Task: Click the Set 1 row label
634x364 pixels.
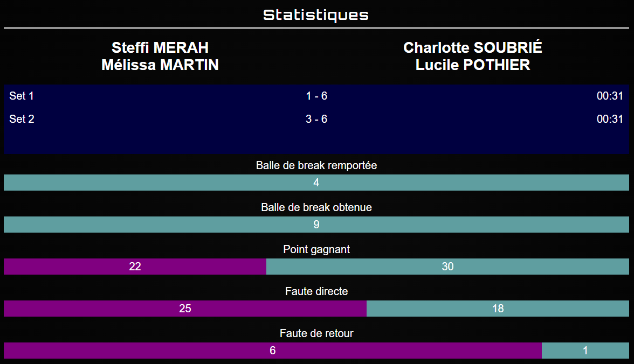Action: tap(22, 96)
